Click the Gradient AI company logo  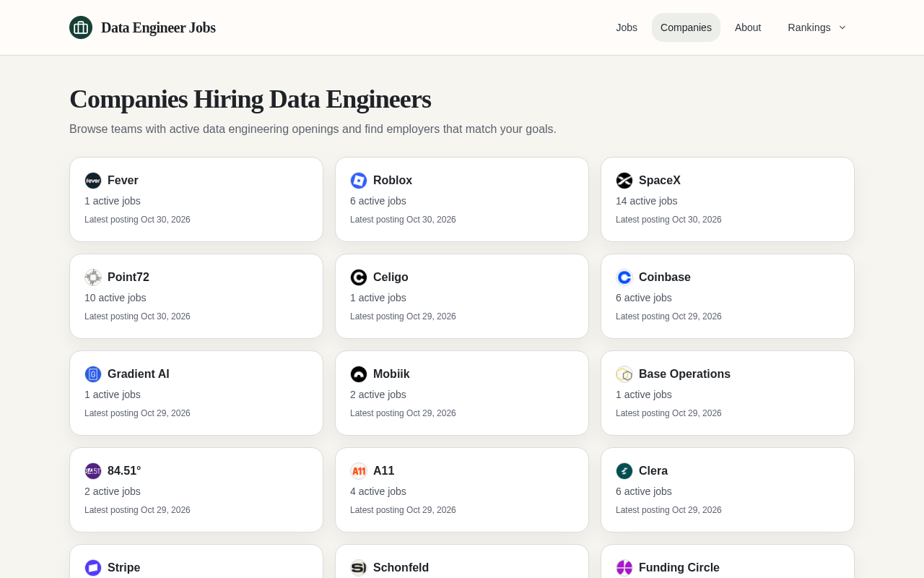point(93,374)
